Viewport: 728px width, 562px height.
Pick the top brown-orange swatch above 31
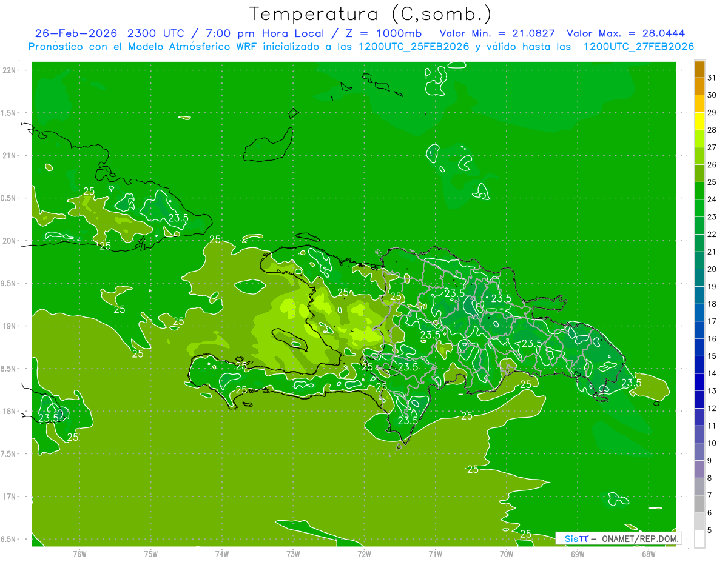pyautogui.click(x=699, y=69)
